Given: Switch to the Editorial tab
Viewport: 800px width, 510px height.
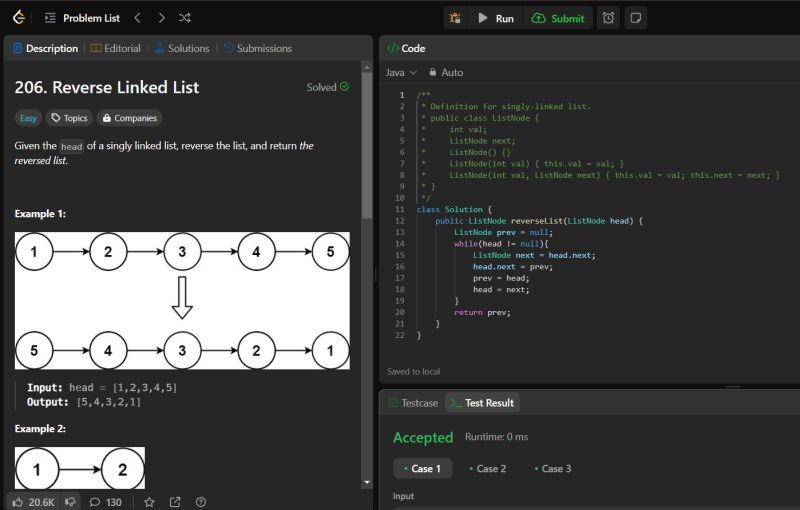Looking at the screenshot, I should pos(115,48).
